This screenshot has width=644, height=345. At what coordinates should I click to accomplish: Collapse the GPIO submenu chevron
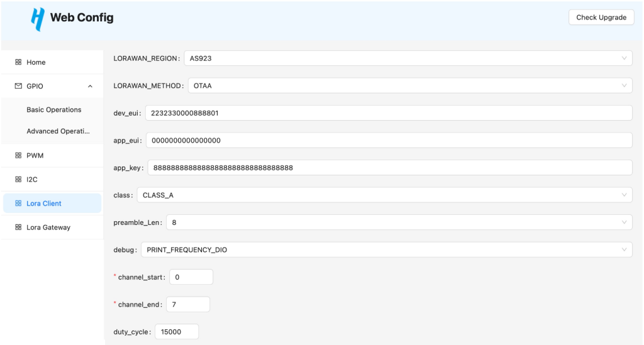pos(90,86)
